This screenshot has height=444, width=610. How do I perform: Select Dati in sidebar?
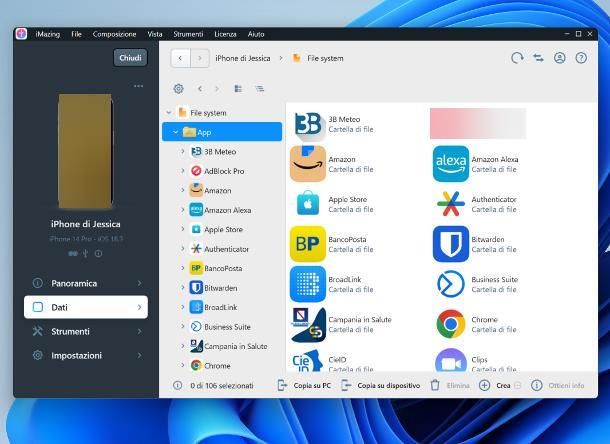pyautogui.click(x=86, y=307)
